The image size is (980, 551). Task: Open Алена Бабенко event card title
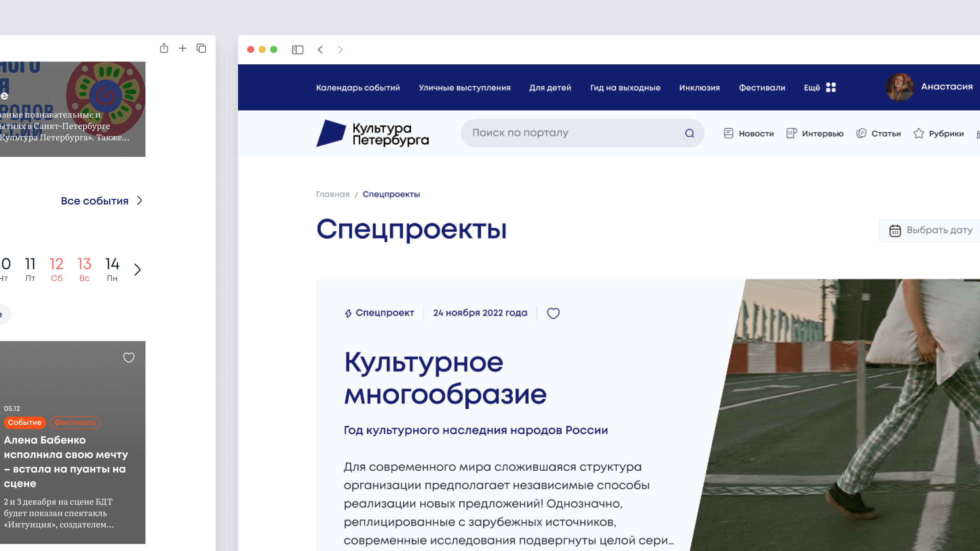[66, 462]
